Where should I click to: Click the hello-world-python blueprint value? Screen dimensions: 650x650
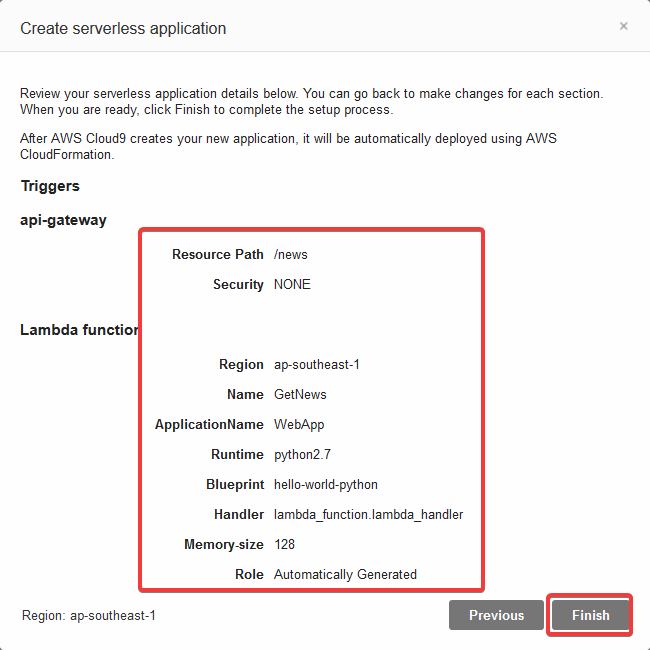(x=326, y=484)
